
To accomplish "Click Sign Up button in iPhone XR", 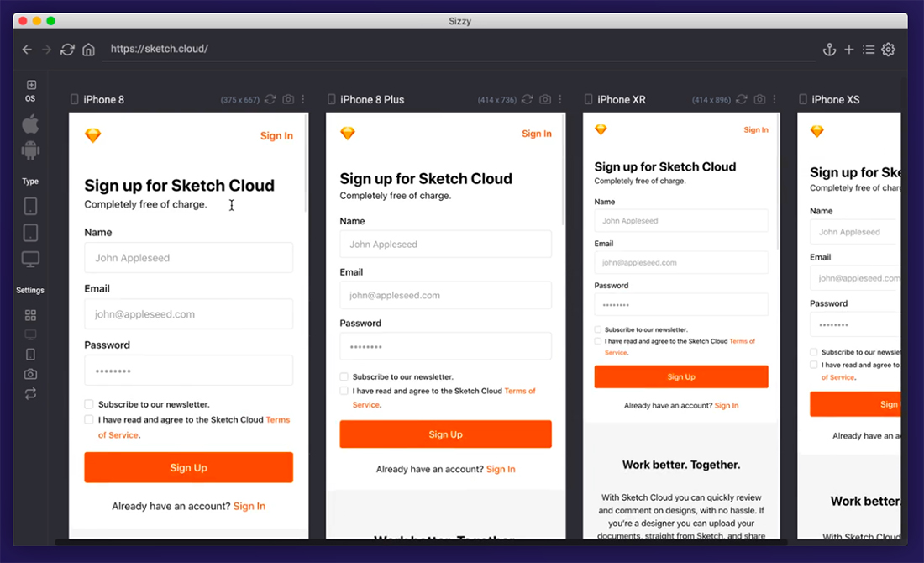I will (x=681, y=376).
